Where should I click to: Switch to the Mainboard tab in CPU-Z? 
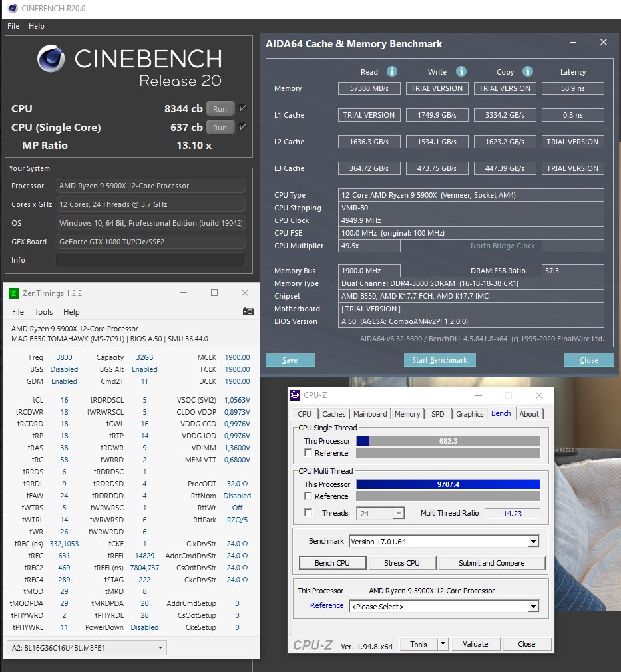coord(370,414)
